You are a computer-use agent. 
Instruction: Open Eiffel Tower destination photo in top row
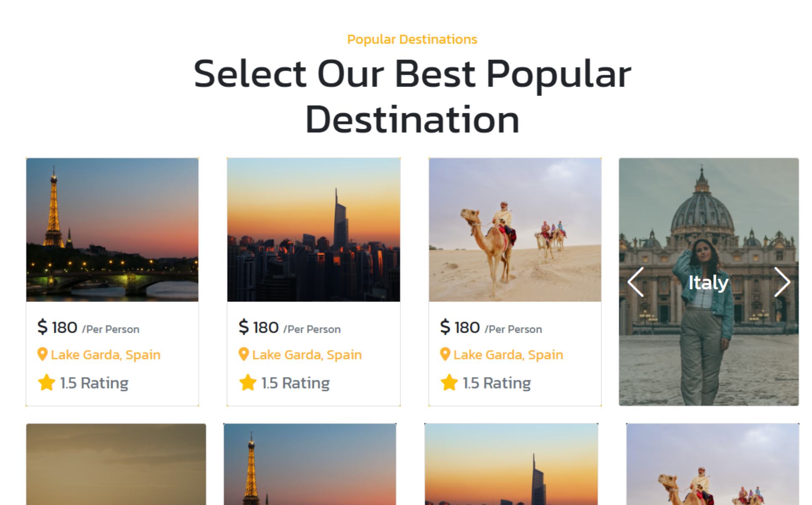coord(112,230)
